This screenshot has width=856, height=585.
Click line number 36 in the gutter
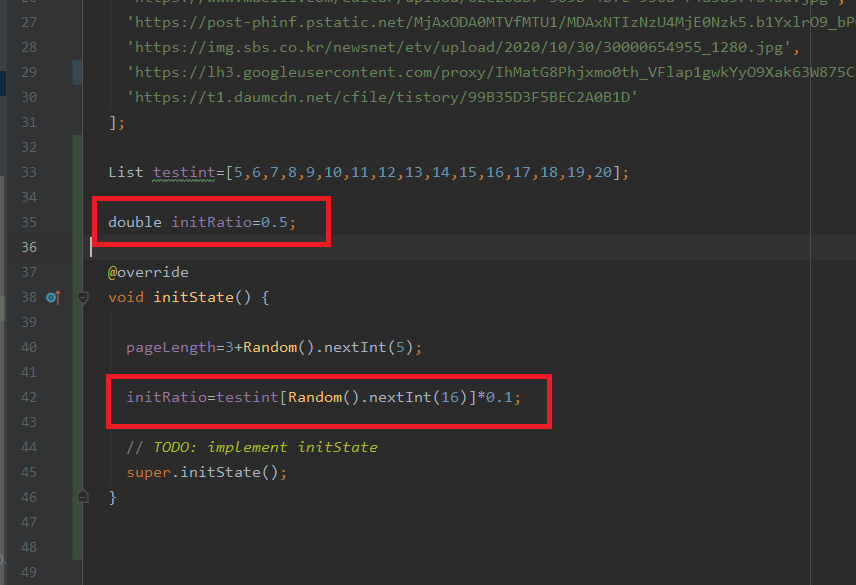pos(29,247)
